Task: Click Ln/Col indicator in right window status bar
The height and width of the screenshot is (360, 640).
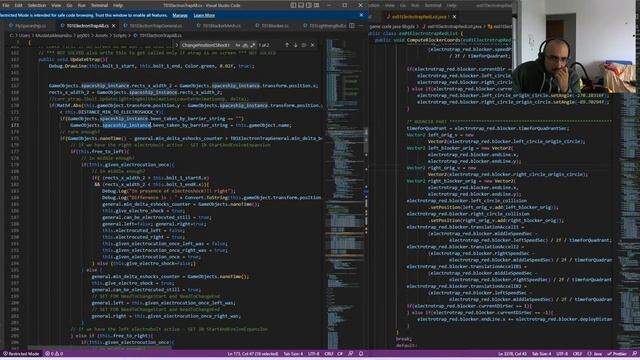Action: (x=512, y=354)
